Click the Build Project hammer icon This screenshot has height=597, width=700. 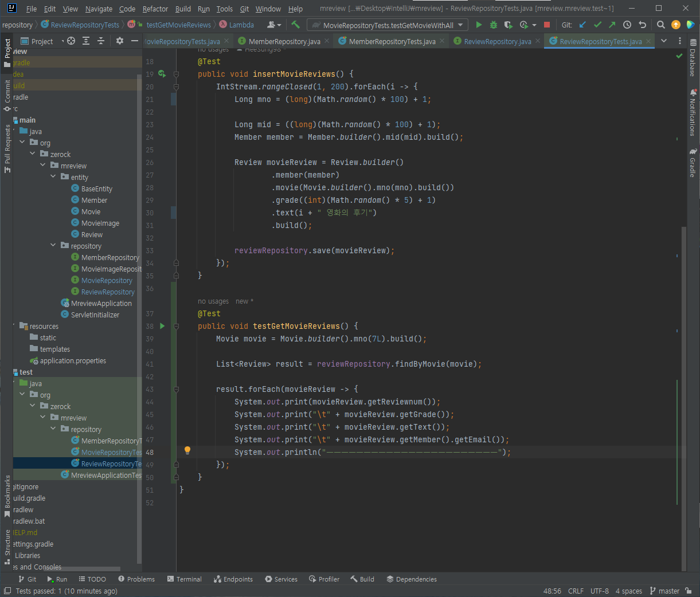click(x=295, y=25)
